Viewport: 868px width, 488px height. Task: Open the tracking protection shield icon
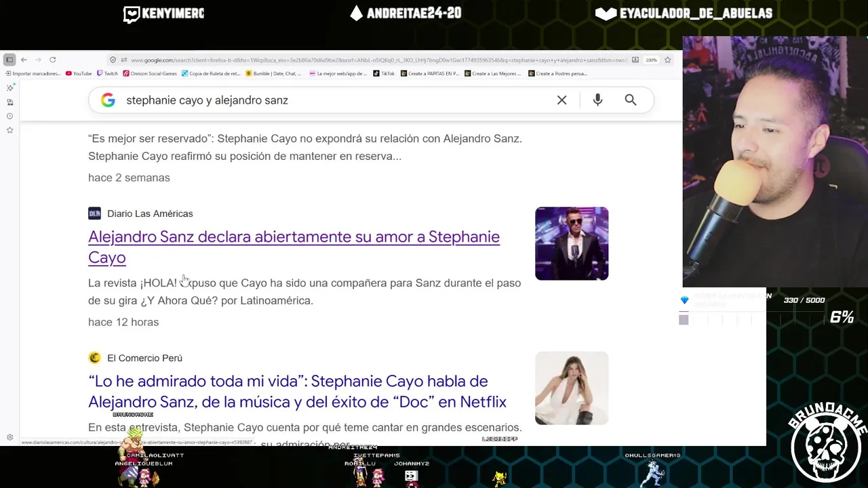pos(113,60)
